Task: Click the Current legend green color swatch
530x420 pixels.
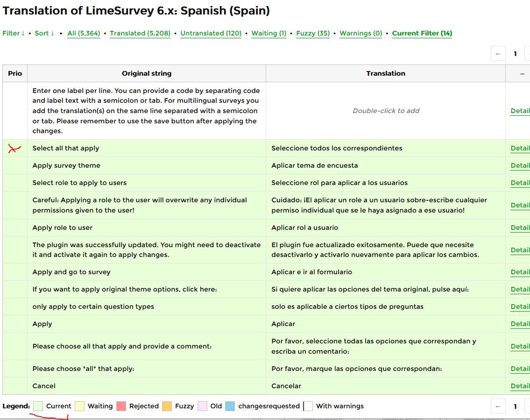Action: click(x=38, y=406)
